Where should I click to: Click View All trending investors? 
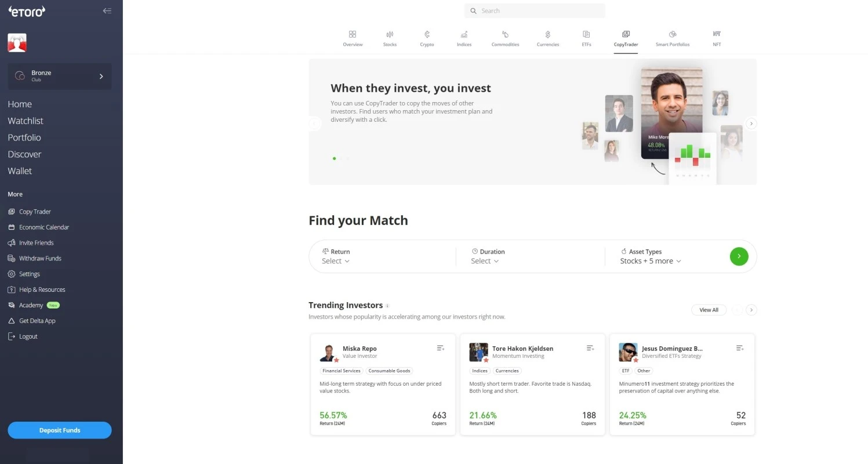coord(709,310)
